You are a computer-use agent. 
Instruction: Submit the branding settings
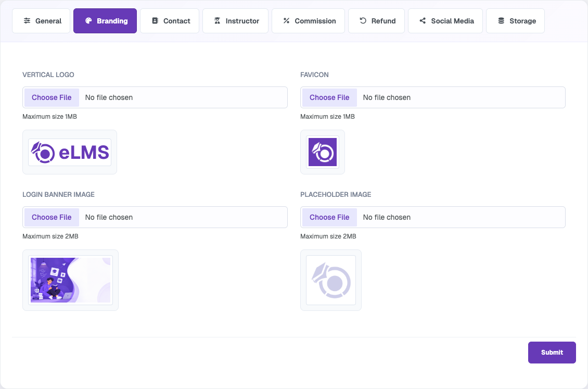click(552, 352)
